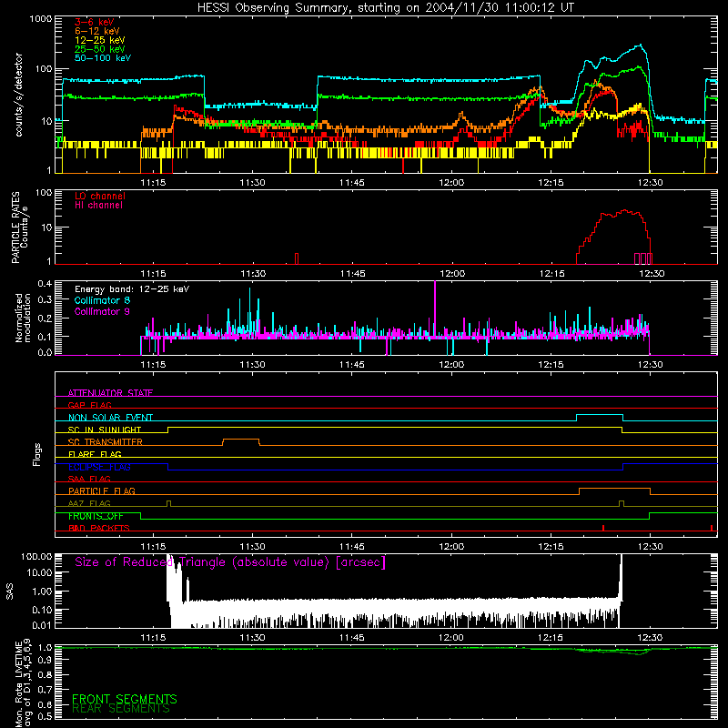Click the BAD PACKETS flag label
Image resolution: width=728 pixels, height=728 pixels.
tap(99, 528)
